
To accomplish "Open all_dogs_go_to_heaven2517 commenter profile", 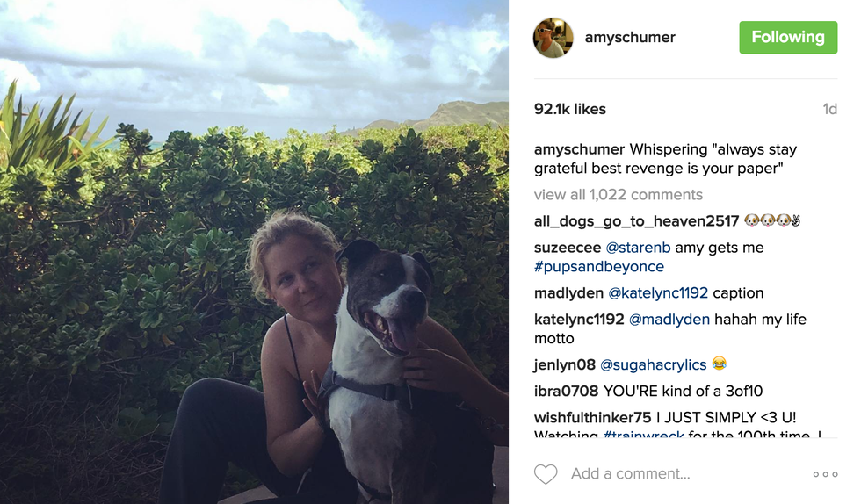I will (x=637, y=221).
